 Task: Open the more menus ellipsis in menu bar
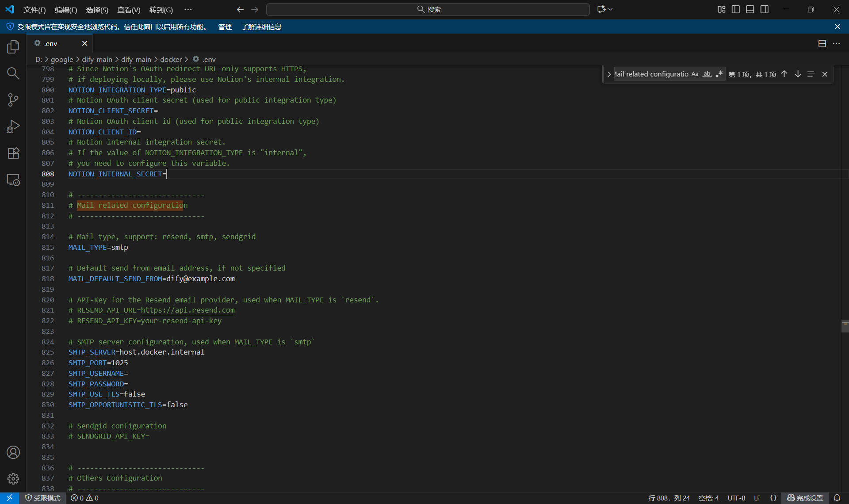pyautogui.click(x=188, y=9)
